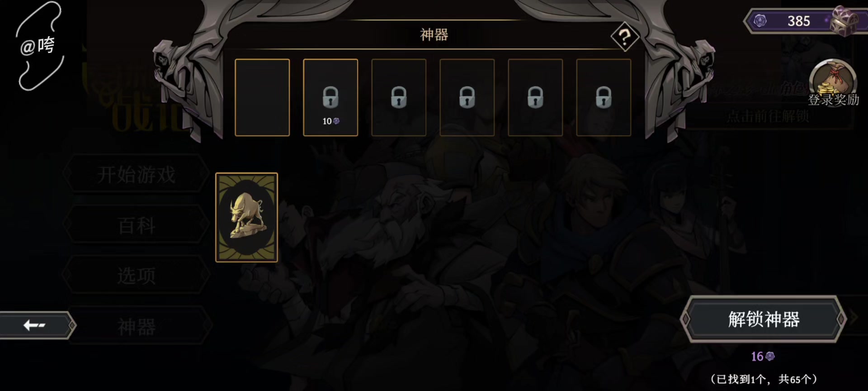Viewport: 868px width, 391px height.
Task: Tap the fifth locked artifact slot
Action: point(535,97)
